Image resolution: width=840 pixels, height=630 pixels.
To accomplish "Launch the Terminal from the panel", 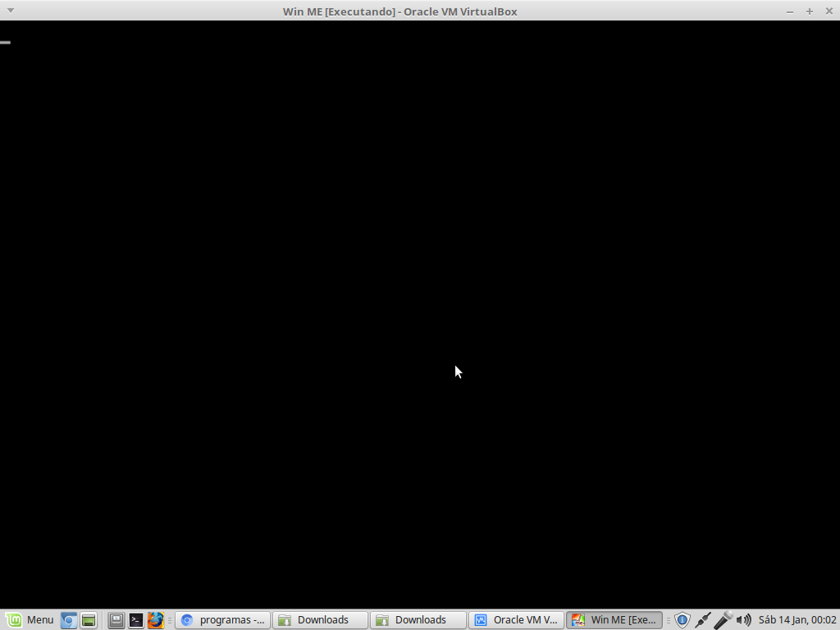I will 135,620.
